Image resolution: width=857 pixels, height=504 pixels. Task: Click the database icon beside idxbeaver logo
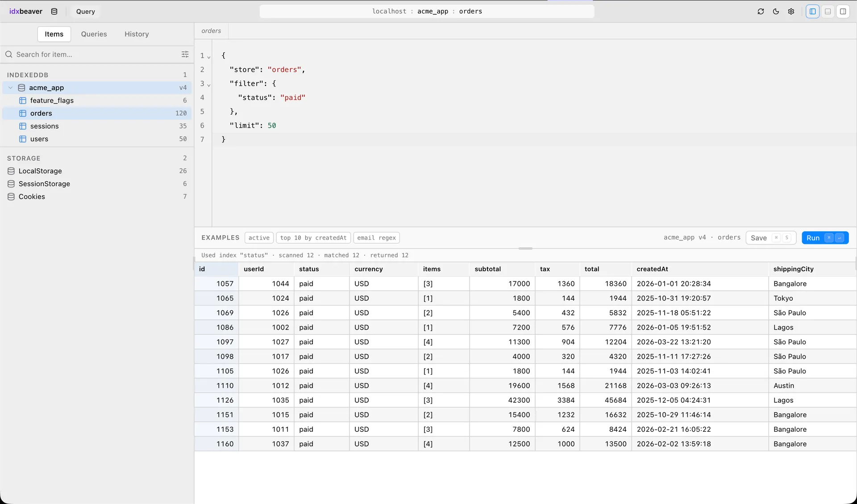pos(54,12)
